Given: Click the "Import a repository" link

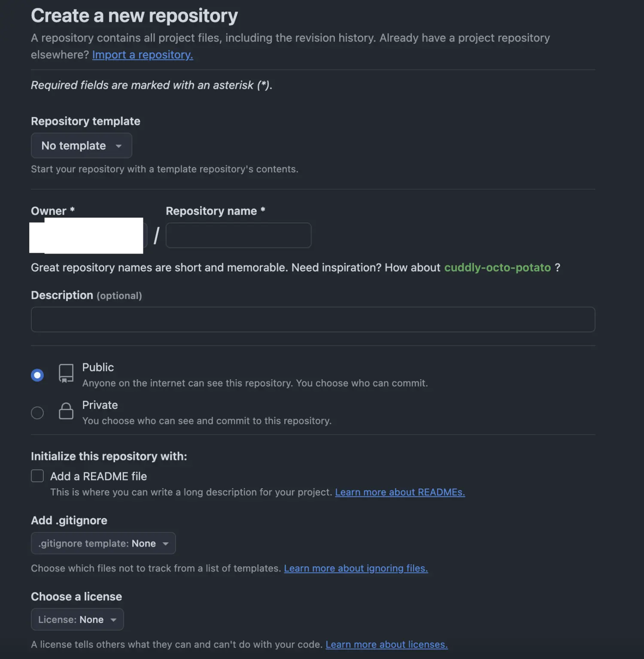Looking at the screenshot, I should 142,54.
